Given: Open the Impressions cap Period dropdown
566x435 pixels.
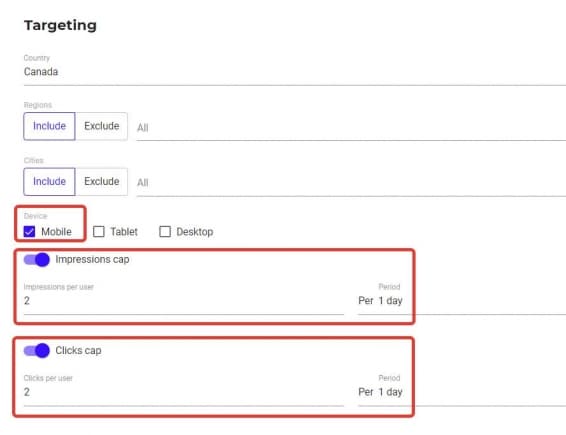Looking at the screenshot, I should click(x=462, y=301).
